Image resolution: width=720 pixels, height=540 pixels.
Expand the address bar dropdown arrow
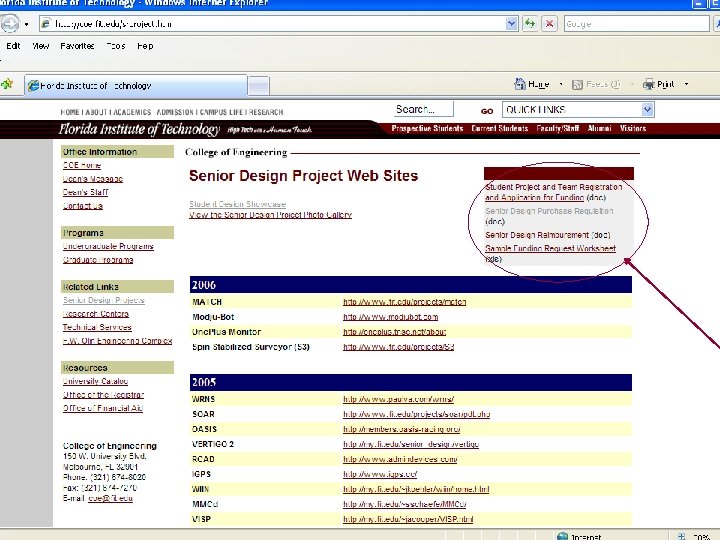pos(511,23)
